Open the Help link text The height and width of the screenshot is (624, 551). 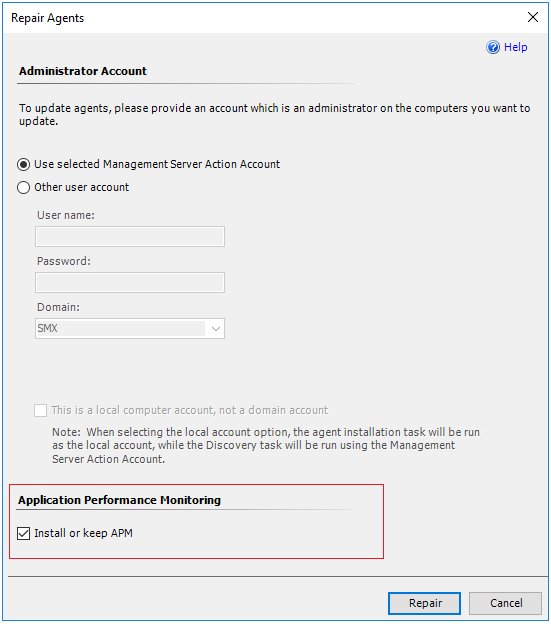click(516, 47)
